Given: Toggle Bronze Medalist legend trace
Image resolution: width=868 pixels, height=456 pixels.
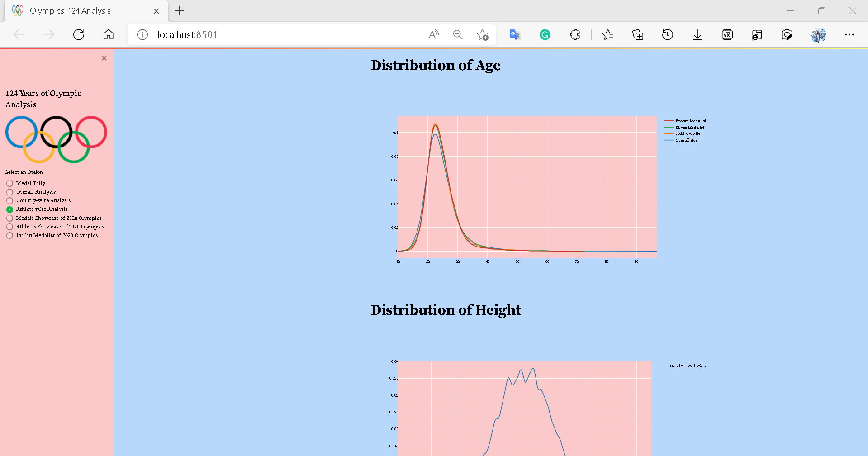Looking at the screenshot, I should pyautogui.click(x=685, y=121).
